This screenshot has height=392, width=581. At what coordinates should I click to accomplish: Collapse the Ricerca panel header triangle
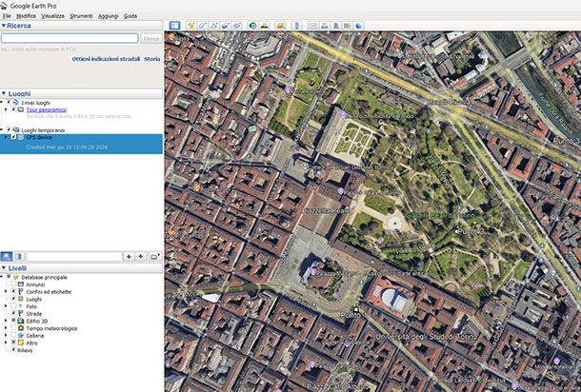click(4, 26)
